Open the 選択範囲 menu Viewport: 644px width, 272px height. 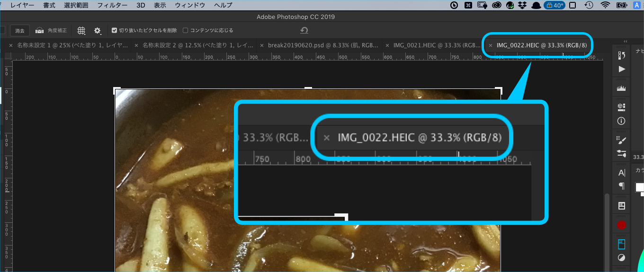pos(76,5)
